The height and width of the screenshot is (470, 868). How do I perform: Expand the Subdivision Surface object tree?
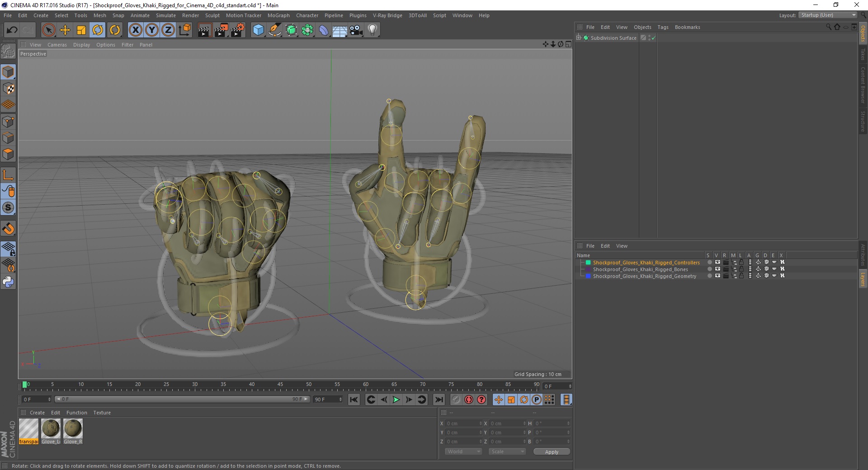pos(579,38)
